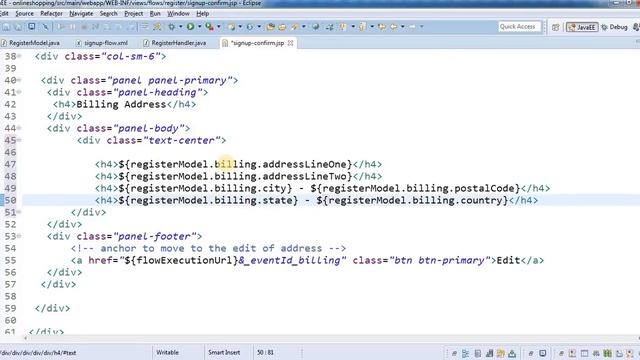
Task: Click the 50 : 81 cursor position entry
Action: coord(265,352)
